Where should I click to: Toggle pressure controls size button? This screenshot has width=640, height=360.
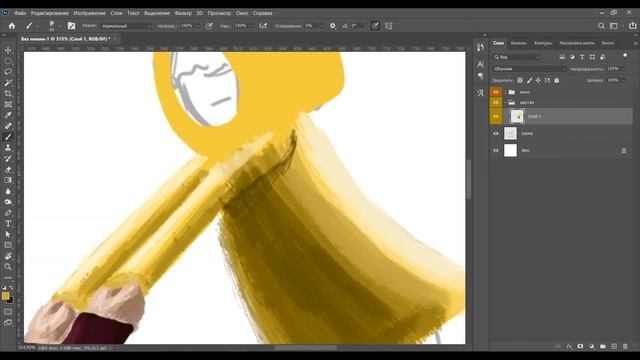click(x=375, y=26)
